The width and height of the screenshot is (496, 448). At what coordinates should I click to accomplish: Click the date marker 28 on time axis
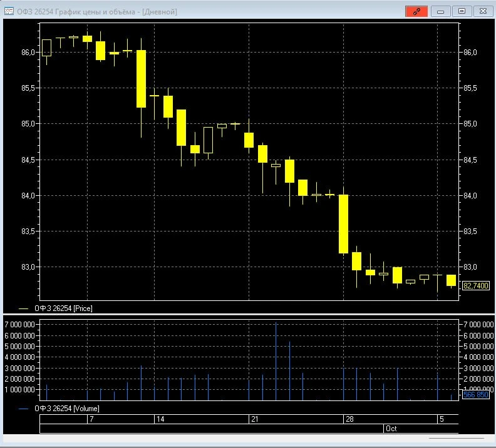[x=349, y=419]
